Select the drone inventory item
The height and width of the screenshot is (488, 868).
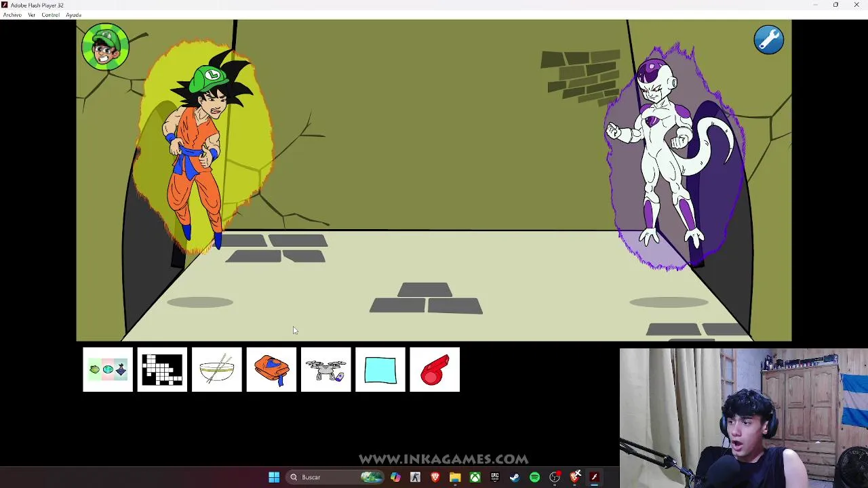[x=325, y=369]
